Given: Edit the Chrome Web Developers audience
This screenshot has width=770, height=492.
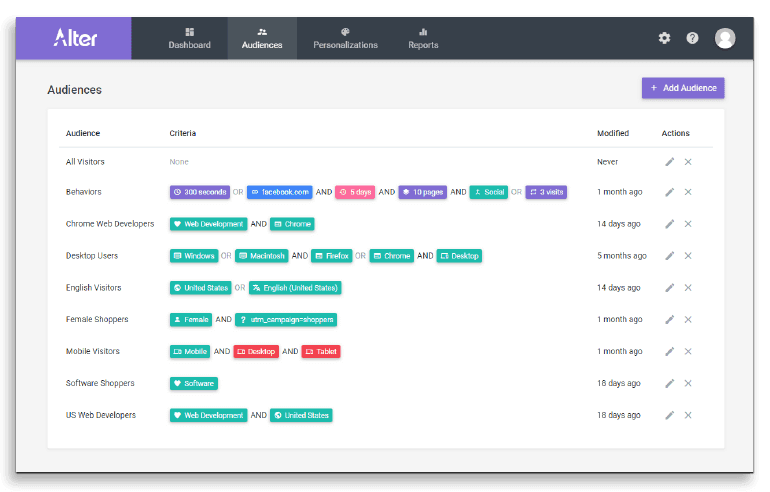Looking at the screenshot, I should [670, 224].
